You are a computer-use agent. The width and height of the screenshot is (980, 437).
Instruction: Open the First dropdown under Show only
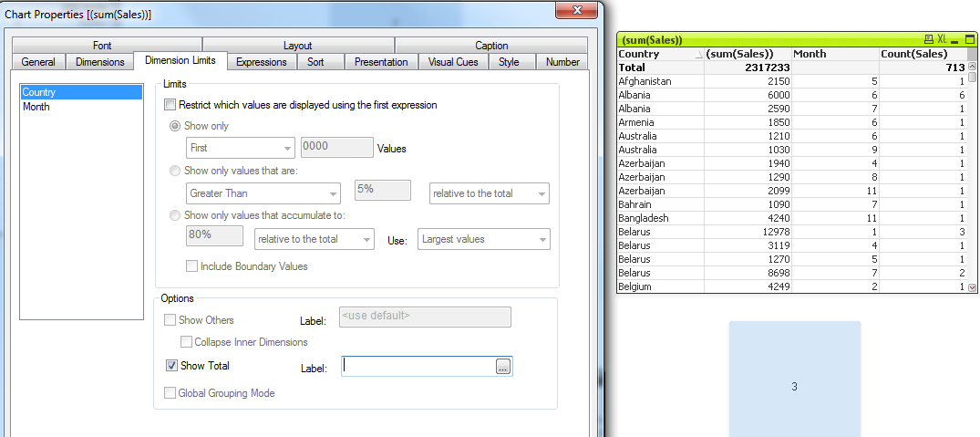coord(241,148)
